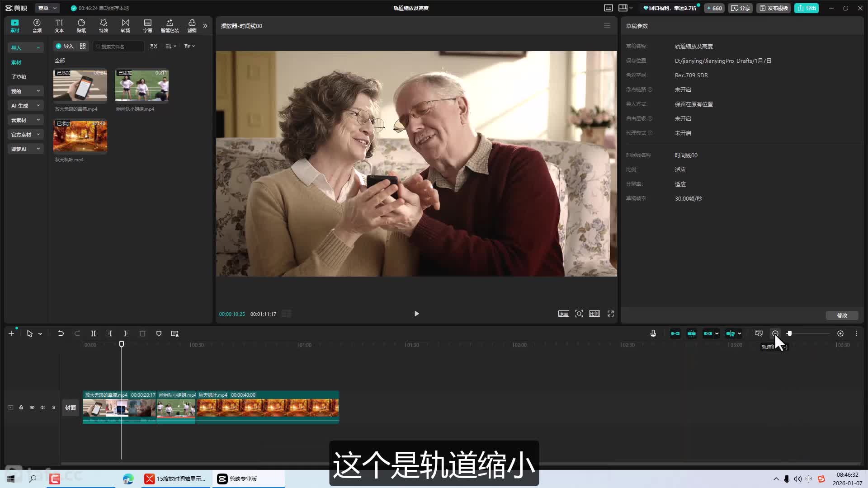Click the timeline zoom slider handle
Image resolution: width=868 pixels, height=488 pixels.
pos(789,333)
